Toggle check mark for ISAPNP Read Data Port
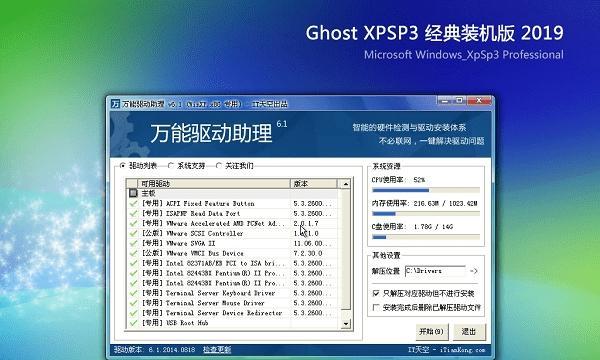The width and height of the screenshot is (600, 360). pos(133,213)
